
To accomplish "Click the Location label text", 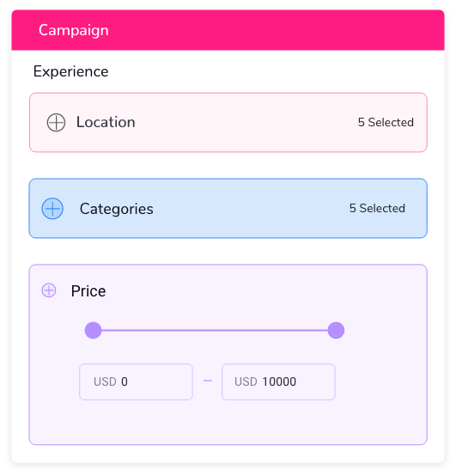I will click(x=106, y=122).
